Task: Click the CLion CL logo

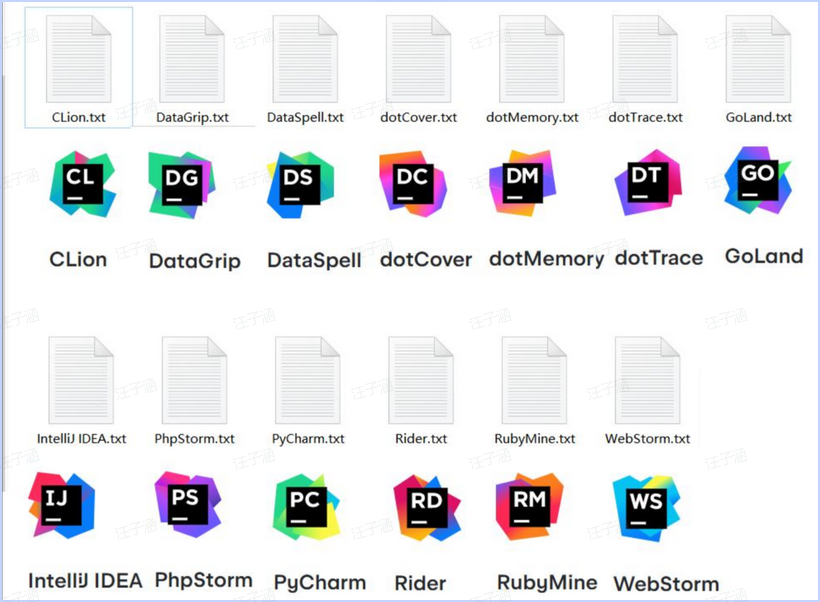Action: coord(82,184)
